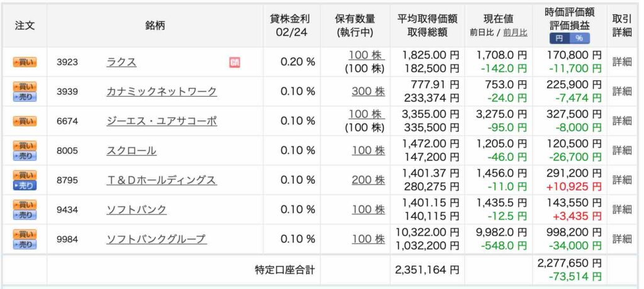Click the 売り button for T&Dホールディングス
Screen dimensions: 644x289
pos(25,185)
